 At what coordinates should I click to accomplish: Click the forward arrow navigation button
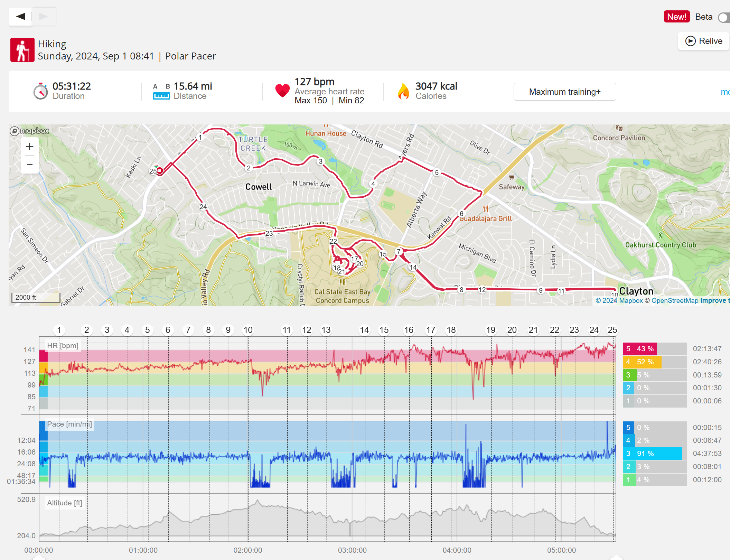point(44,16)
